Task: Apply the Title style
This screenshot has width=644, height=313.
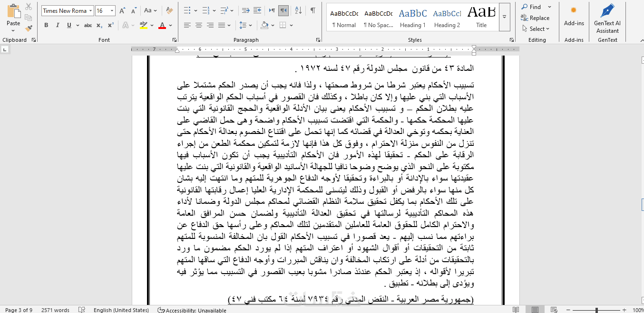Action: pyautogui.click(x=481, y=17)
